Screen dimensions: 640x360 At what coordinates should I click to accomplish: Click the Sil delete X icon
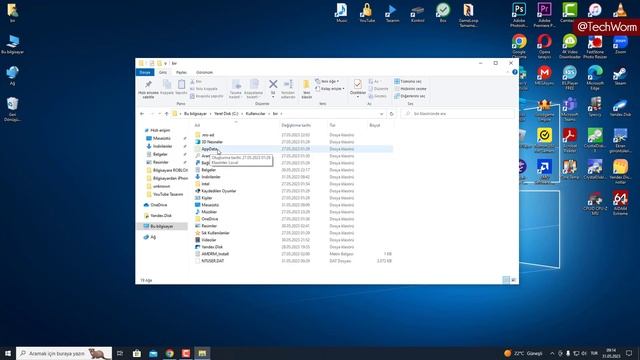pos(273,84)
